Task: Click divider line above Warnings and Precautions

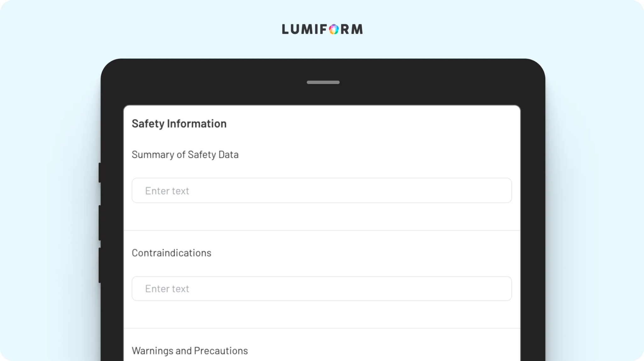Action: click(x=322, y=328)
